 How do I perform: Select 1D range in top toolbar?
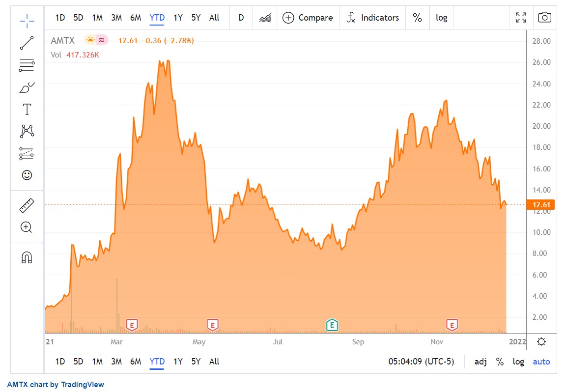click(x=60, y=18)
